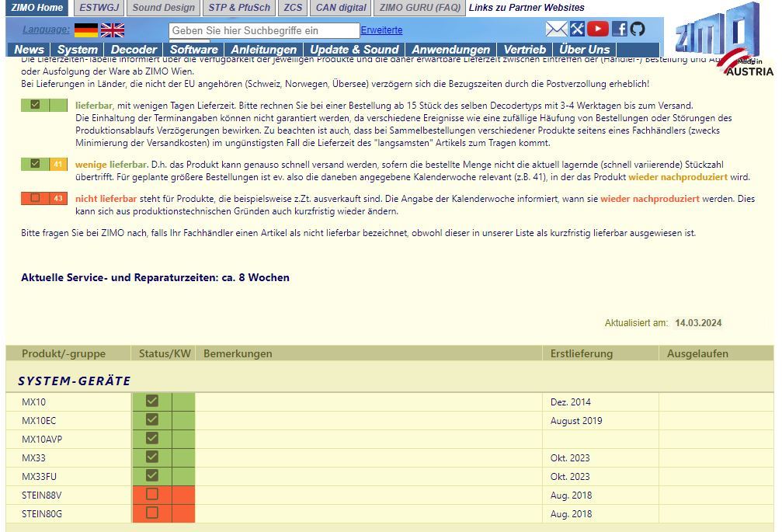Click the update date 14.03.2024
The height and width of the screenshot is (532, 782).
[x=698, y=322]
